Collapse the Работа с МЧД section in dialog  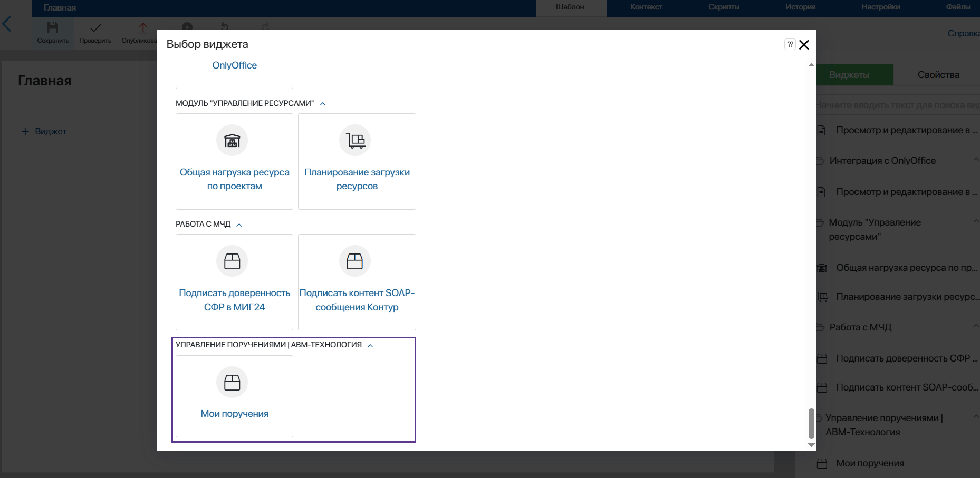(239, 225)
